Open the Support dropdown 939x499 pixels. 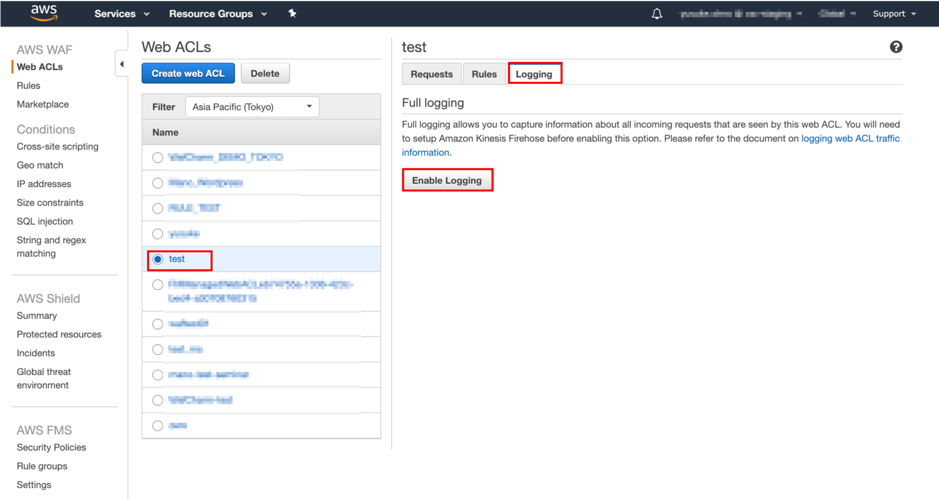tap(894, 14)
